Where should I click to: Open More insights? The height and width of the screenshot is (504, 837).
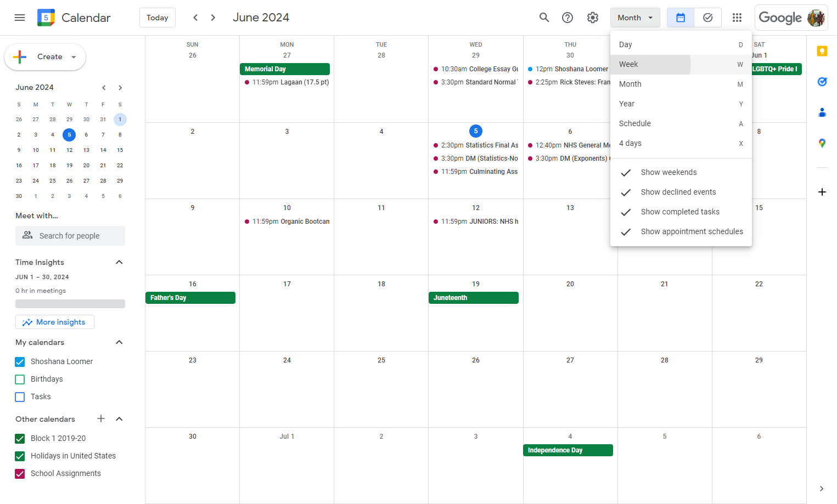pos(55,322)
